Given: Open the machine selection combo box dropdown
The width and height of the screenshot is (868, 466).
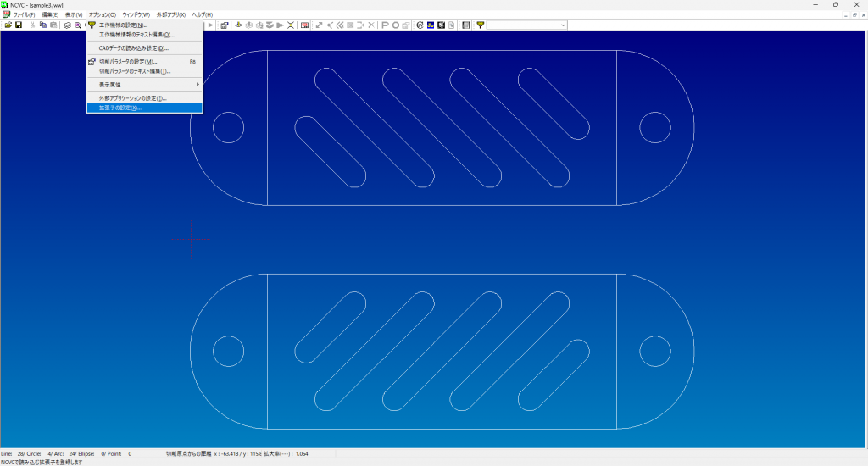Looking at the screenshot, I should (563, 25).
